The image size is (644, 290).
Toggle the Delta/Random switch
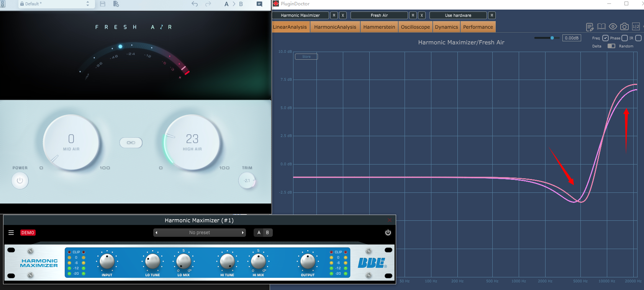(x=611, y=46)
